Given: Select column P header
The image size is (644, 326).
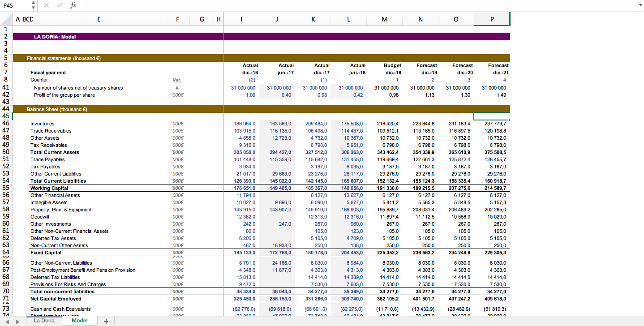Looking at the screenshot, I should point(492,19).
